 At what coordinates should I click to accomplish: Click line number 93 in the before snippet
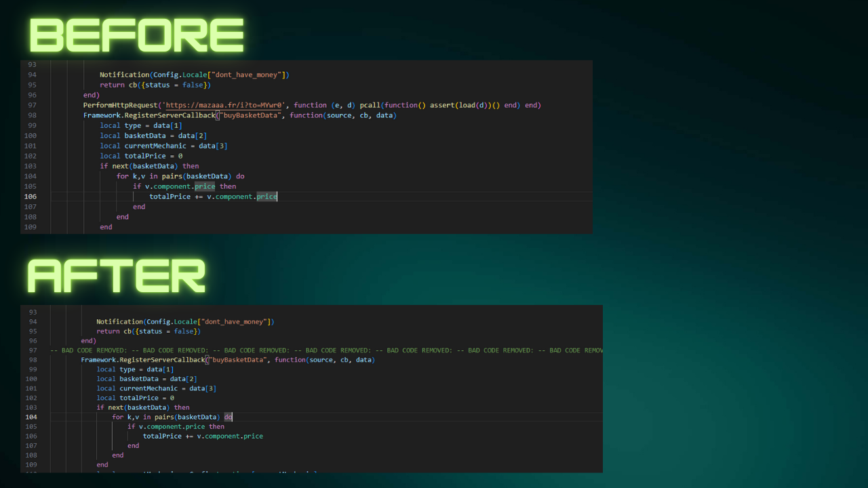point(31,64)
